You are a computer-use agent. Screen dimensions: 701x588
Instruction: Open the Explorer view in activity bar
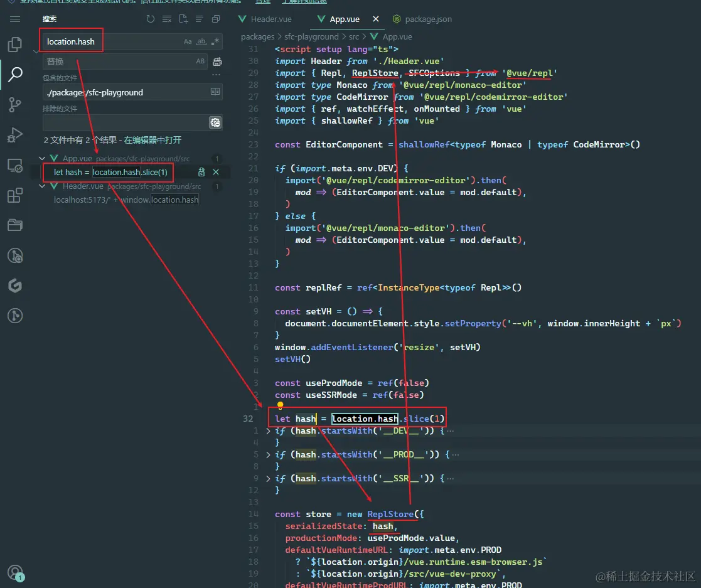15,45
